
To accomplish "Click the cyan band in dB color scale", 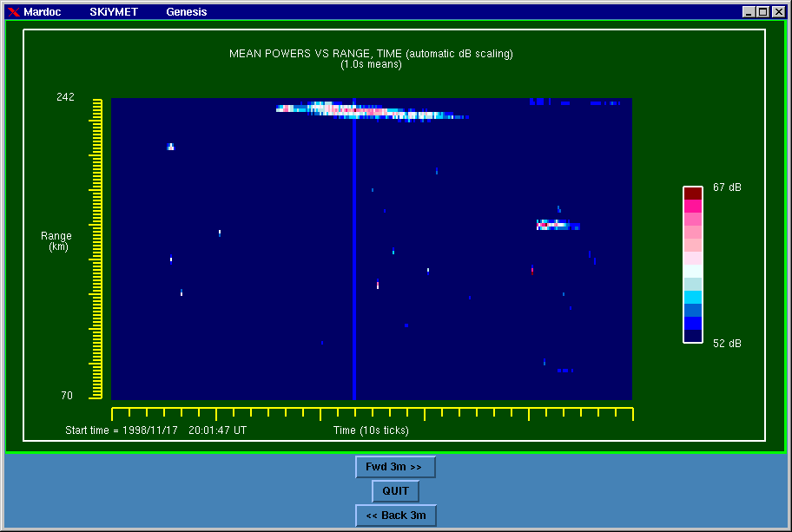I will (693, 297).
